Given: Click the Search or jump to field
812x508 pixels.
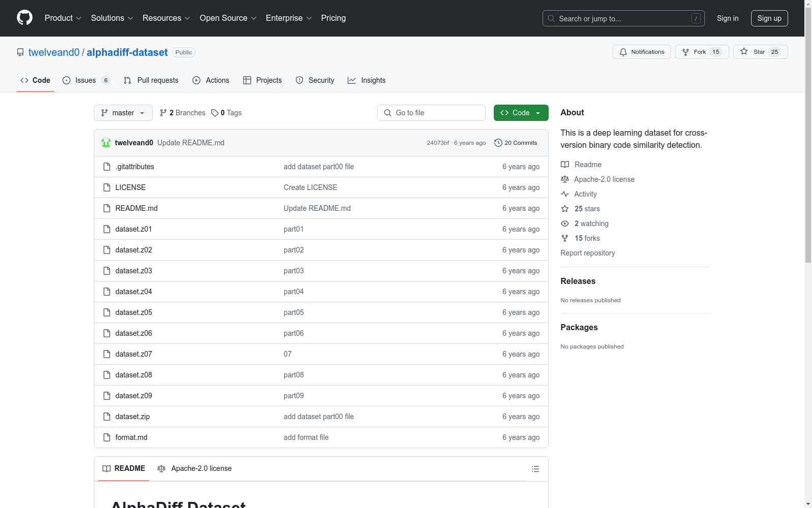Looking at the screenshot, I should coord(624,18).
